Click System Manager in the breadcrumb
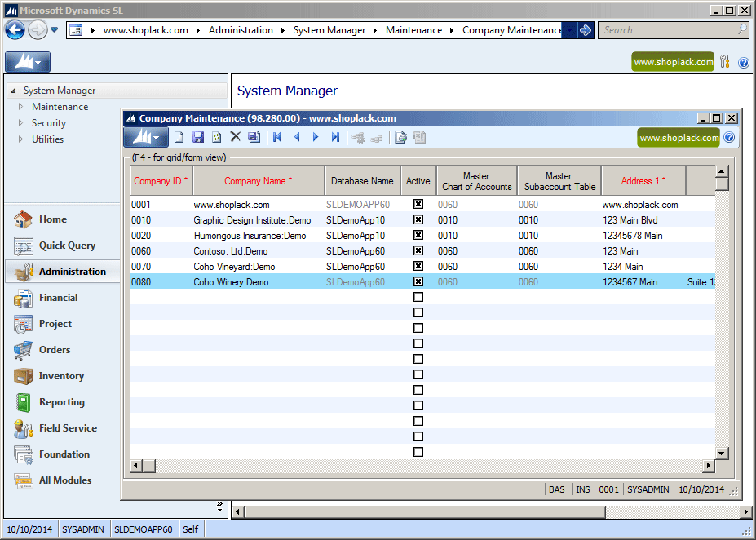The width and height of the screenshot is (756, 540). [x=329, y=30]
